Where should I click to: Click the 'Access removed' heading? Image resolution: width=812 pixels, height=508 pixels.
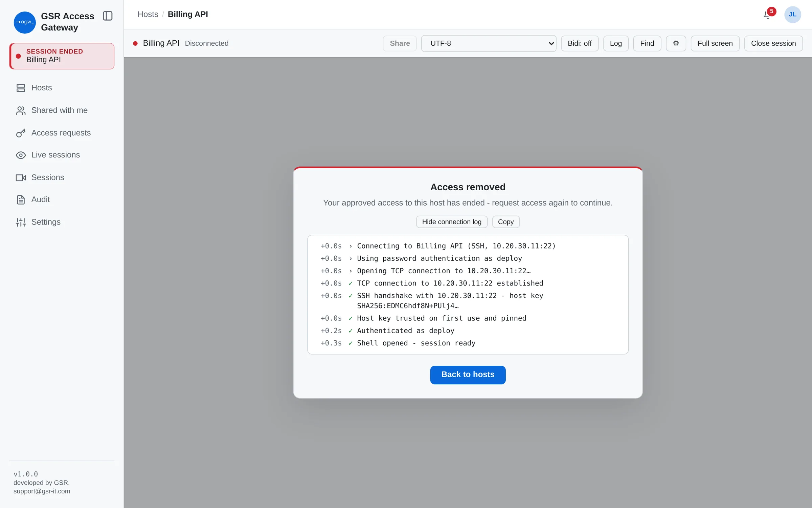coord(468,187)
